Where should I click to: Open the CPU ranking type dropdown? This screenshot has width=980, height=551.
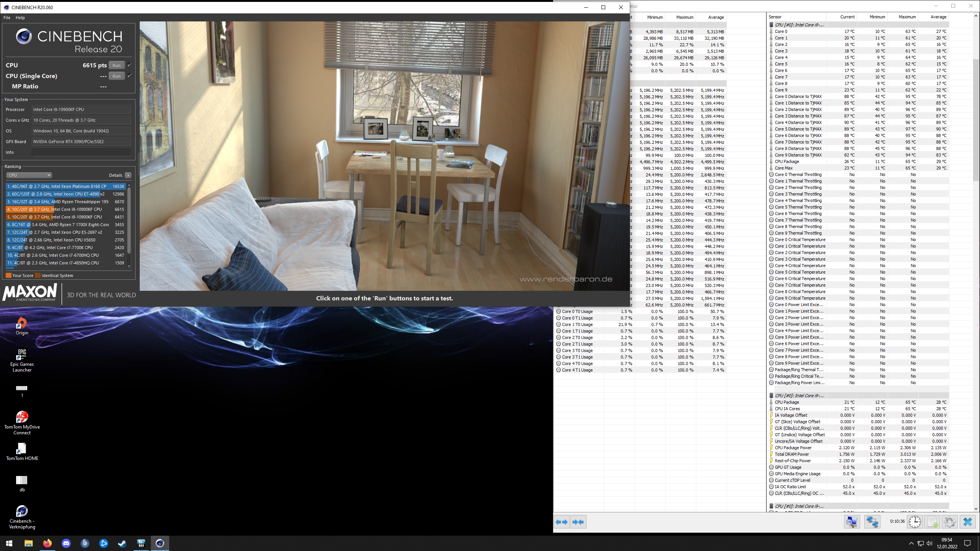click(29, 175)
